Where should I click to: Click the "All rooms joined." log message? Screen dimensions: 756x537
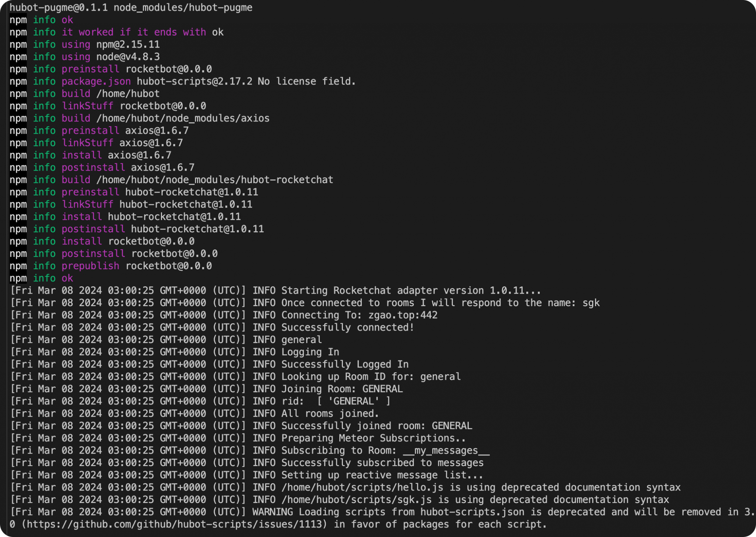coord(330,414)
